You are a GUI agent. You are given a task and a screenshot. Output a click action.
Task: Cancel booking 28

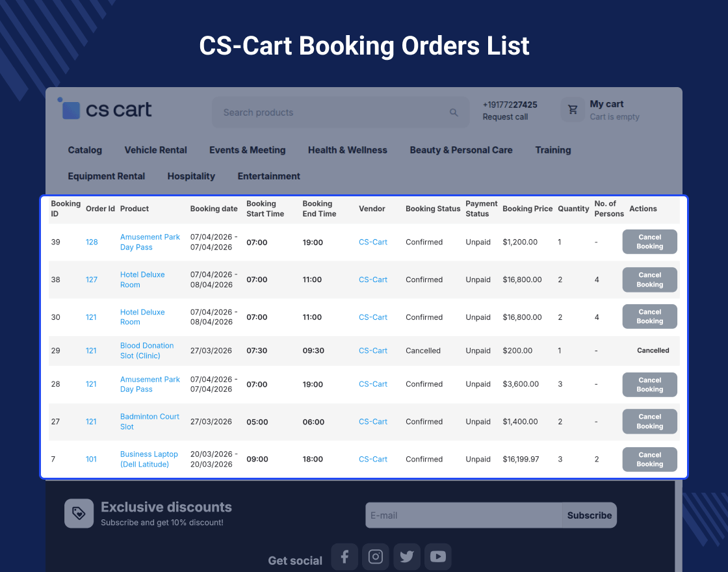coord(649,384)
